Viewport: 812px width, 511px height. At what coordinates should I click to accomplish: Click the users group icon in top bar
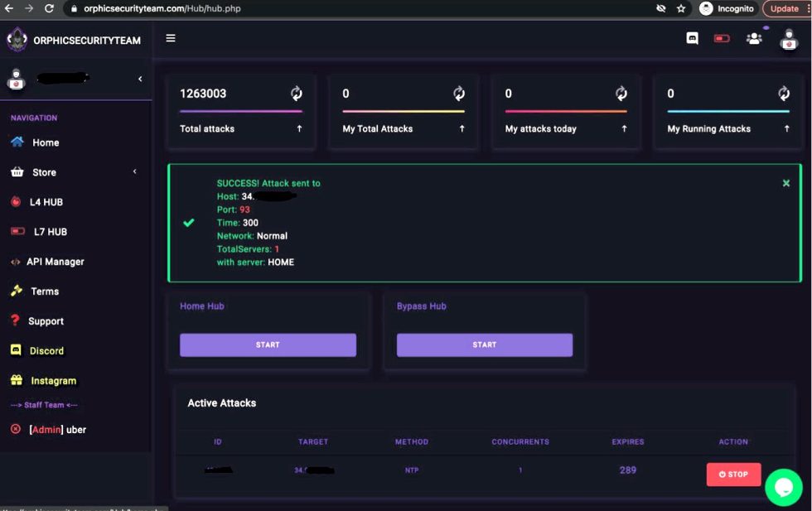click(x=753, y=38)
